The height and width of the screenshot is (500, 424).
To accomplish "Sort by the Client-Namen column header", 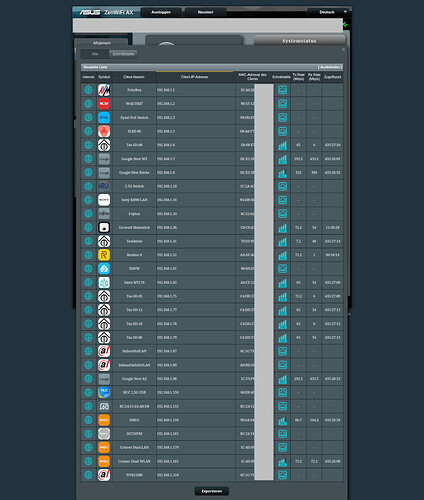I will tap(134, 77).
